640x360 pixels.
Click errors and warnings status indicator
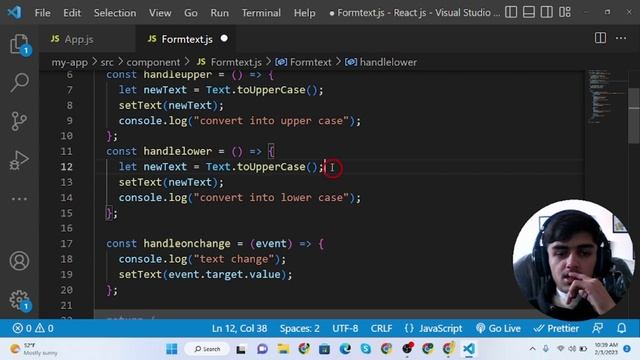33,328
